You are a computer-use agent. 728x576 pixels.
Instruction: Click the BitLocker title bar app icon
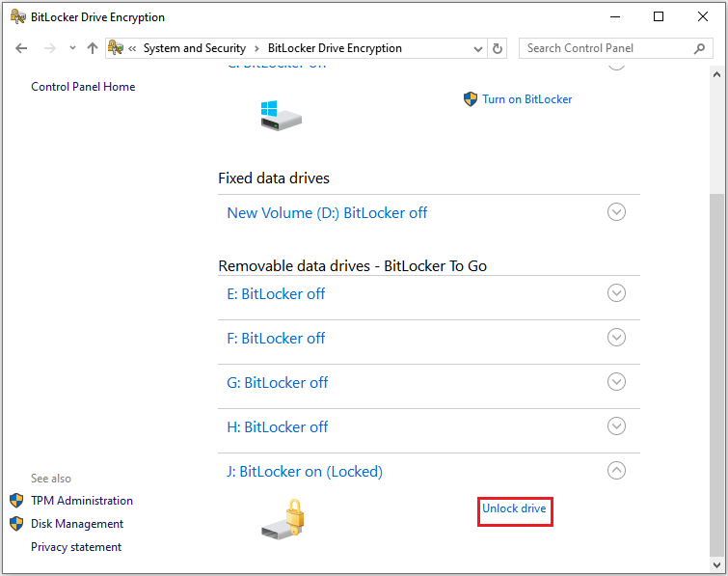(17, 16)
